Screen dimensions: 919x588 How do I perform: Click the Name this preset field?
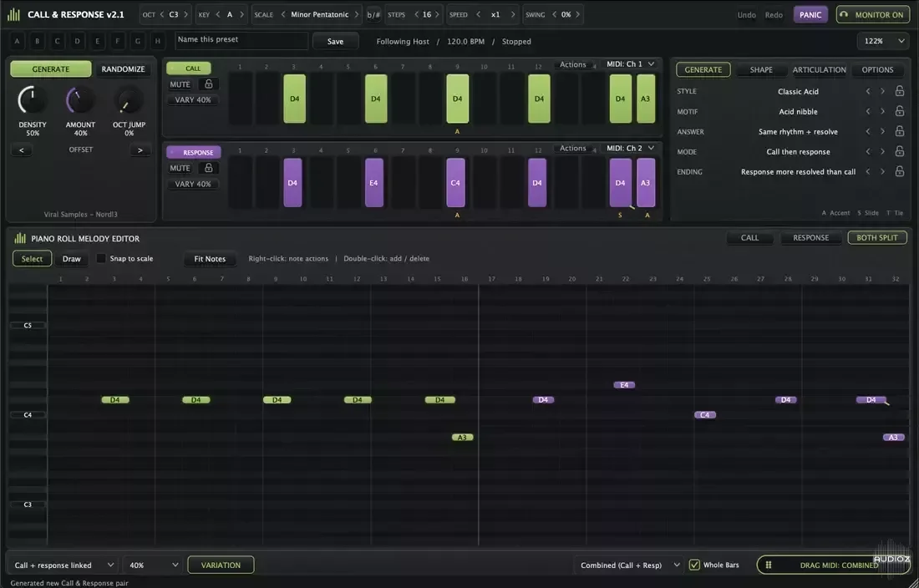click(241, 40)
